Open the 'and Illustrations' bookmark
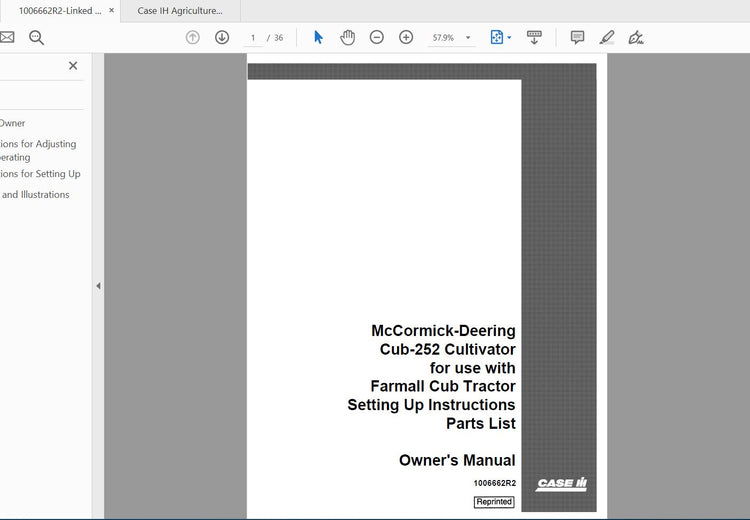The width and height of the screenshot is (750, 520). (x=35, y=195)
